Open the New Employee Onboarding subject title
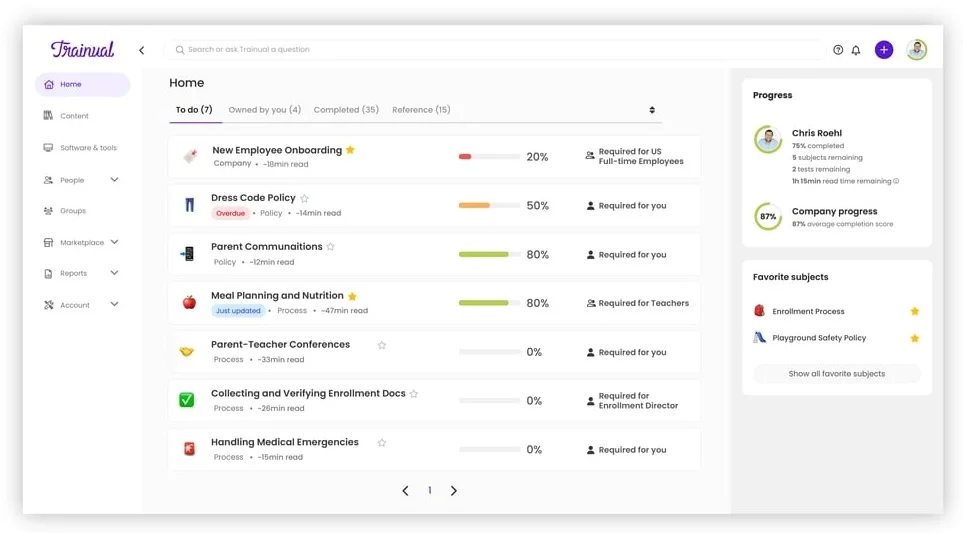 (x=277, y=150)
